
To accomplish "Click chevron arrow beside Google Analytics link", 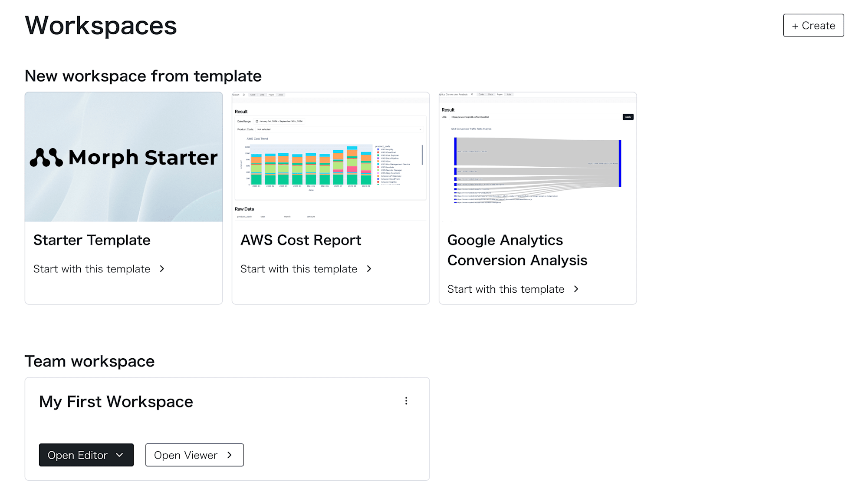I will click(x=576, y=289).
